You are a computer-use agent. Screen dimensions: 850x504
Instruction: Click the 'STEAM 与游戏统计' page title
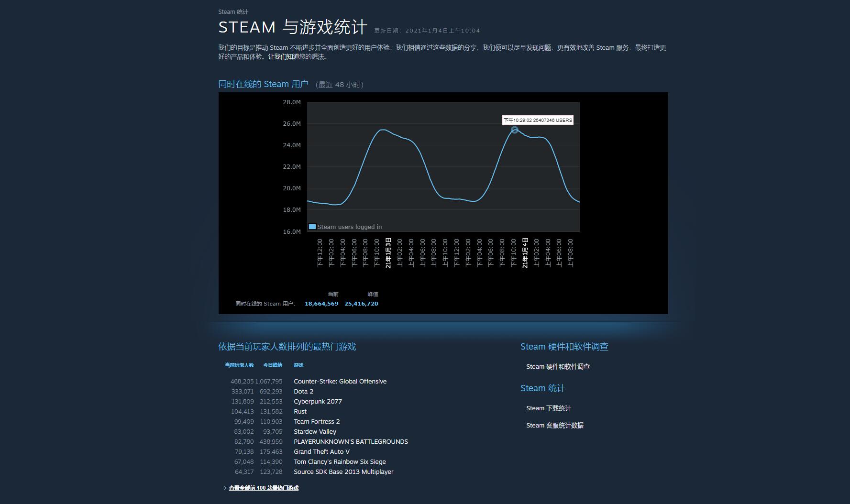click(293, 27)
